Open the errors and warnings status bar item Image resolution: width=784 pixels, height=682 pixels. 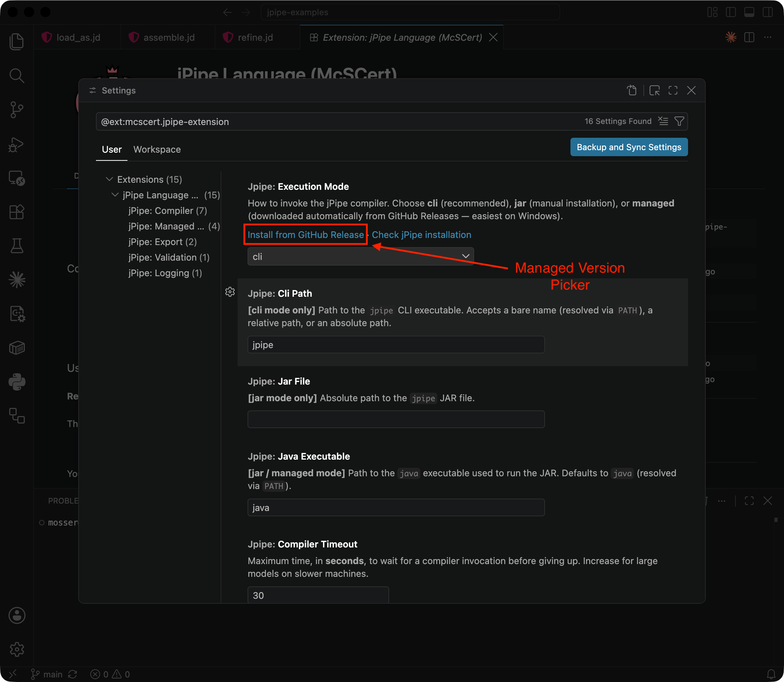click(x=110, y=675)
